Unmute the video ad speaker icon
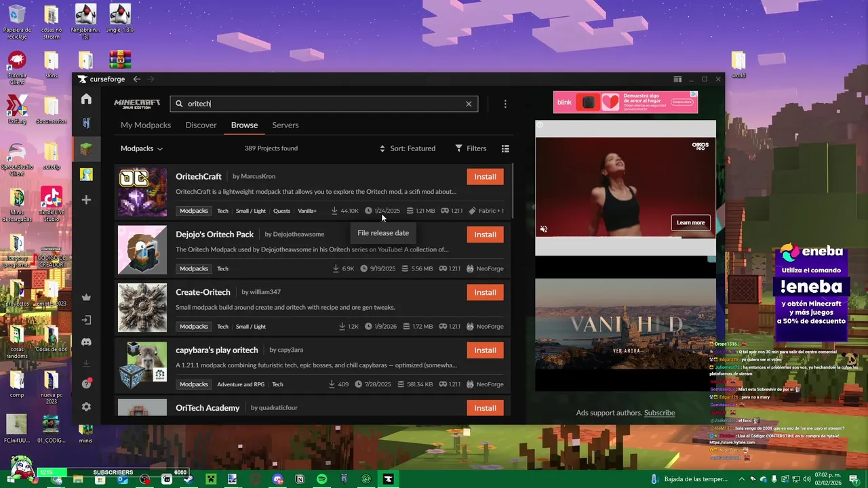 tap(544, 229)
